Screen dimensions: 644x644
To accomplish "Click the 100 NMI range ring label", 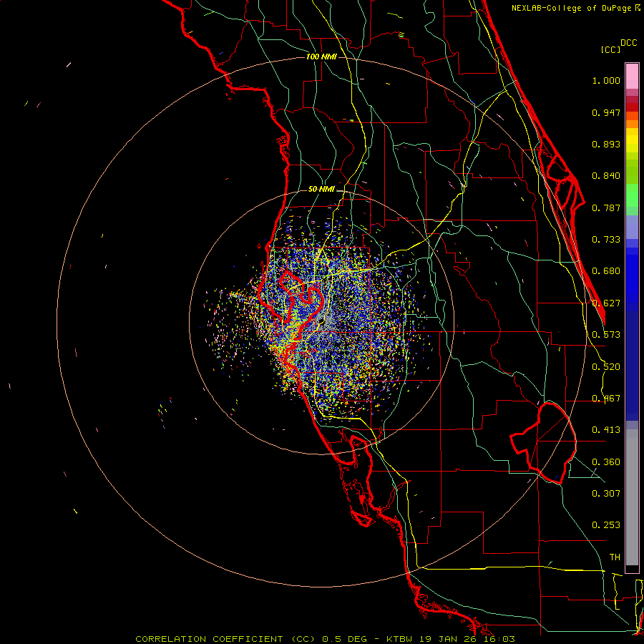I will click(321, 57).
